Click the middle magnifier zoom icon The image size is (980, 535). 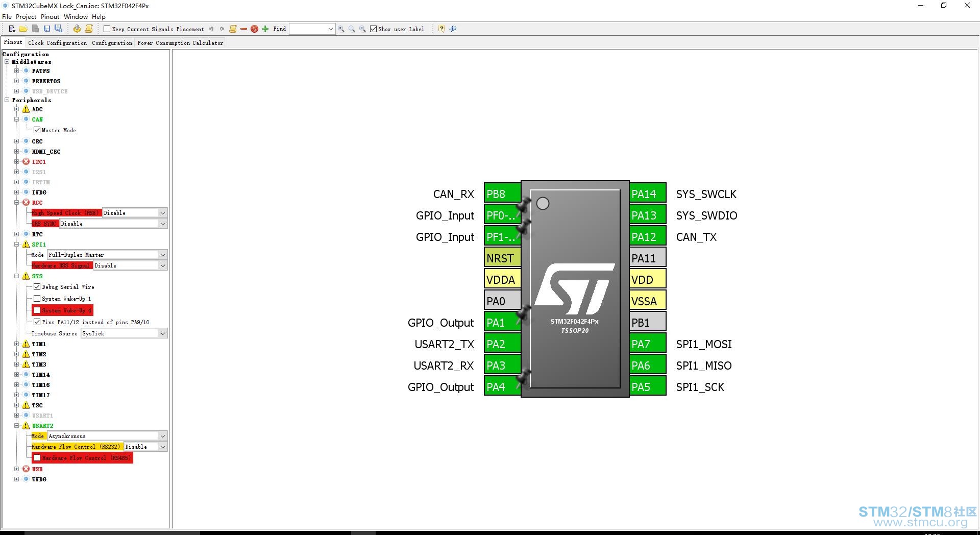(352, 29)
